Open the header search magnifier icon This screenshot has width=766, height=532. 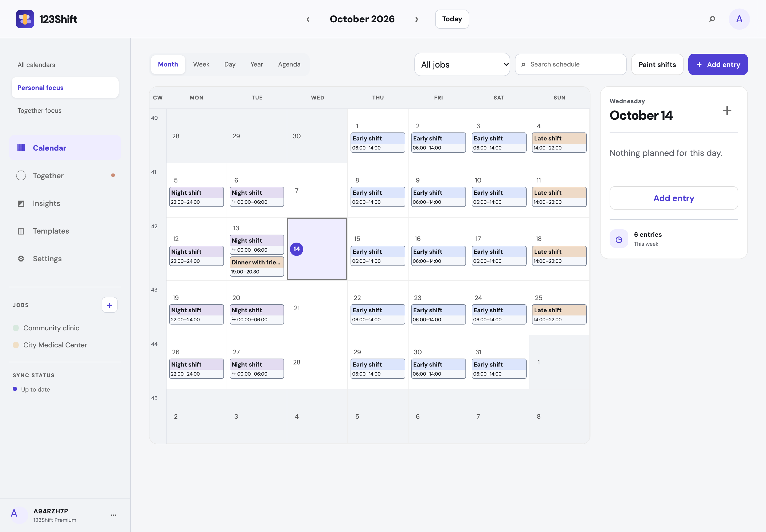tap(712, 19)
